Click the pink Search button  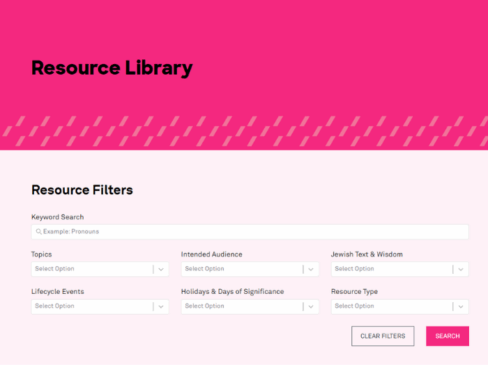[x=447, y=336]
